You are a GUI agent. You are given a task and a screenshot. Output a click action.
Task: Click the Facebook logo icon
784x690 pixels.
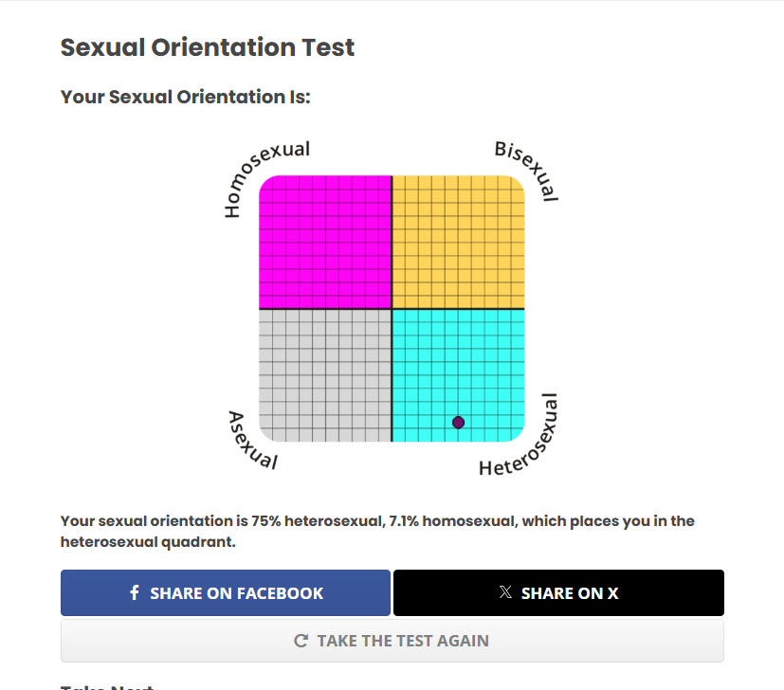134,593
